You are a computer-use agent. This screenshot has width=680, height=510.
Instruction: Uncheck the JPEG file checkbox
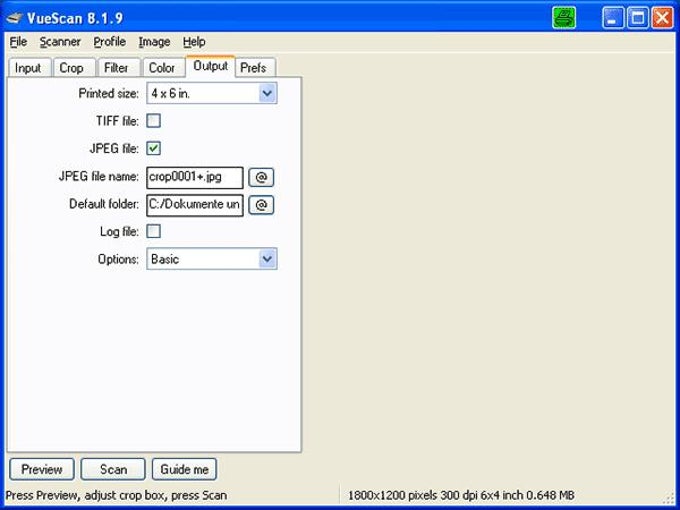click(154, 148)
